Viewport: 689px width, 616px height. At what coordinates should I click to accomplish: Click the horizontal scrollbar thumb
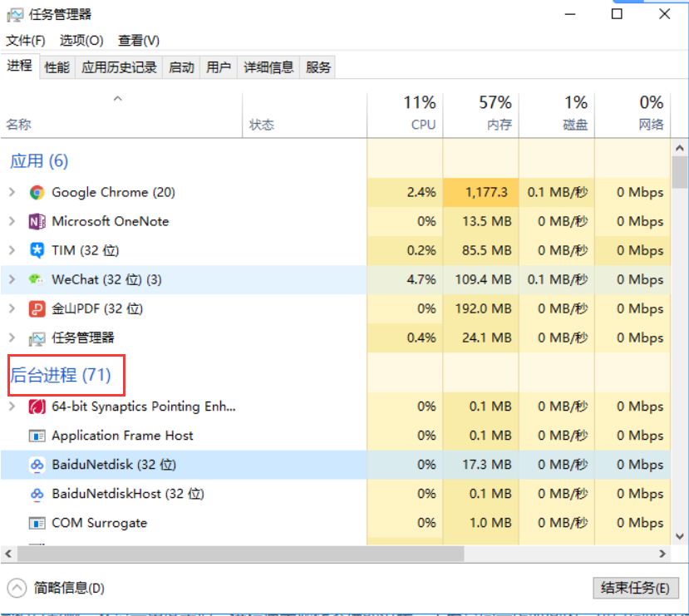coord(241,554)
